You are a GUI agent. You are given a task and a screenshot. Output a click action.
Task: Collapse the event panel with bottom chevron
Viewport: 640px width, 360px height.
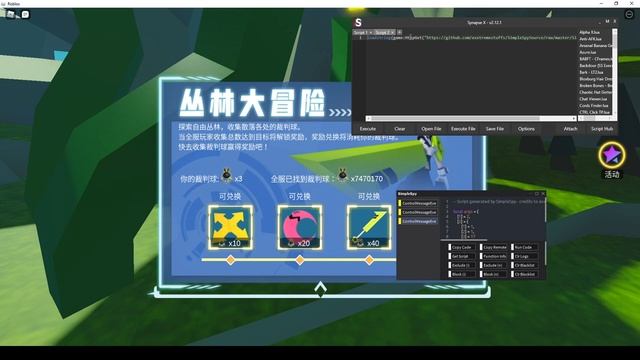pos(320,288)
